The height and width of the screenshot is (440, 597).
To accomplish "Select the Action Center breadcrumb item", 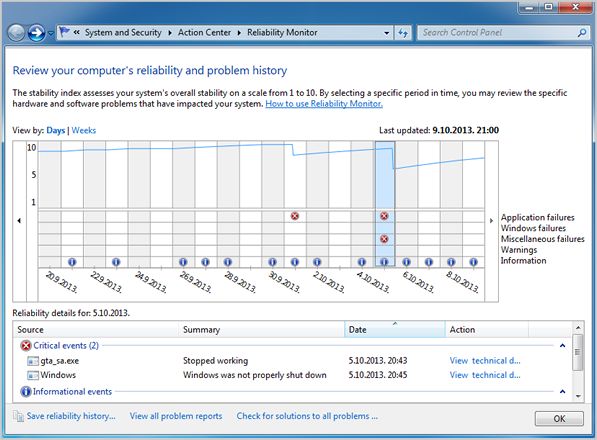I will pos(204,33).
